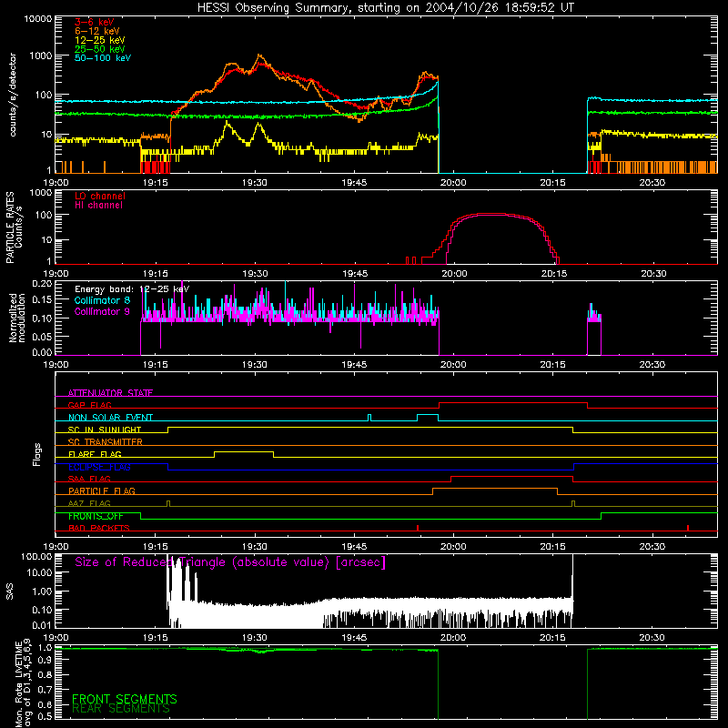Click the 'PARTICLE RATES Counts/s' axis label

(x=14, y=227)
